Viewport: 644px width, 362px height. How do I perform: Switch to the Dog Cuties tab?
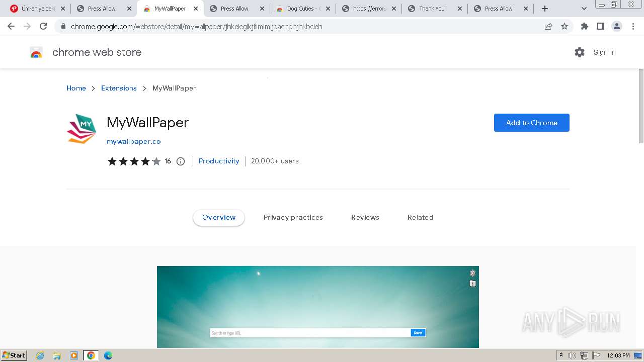(x=303, y=9)
